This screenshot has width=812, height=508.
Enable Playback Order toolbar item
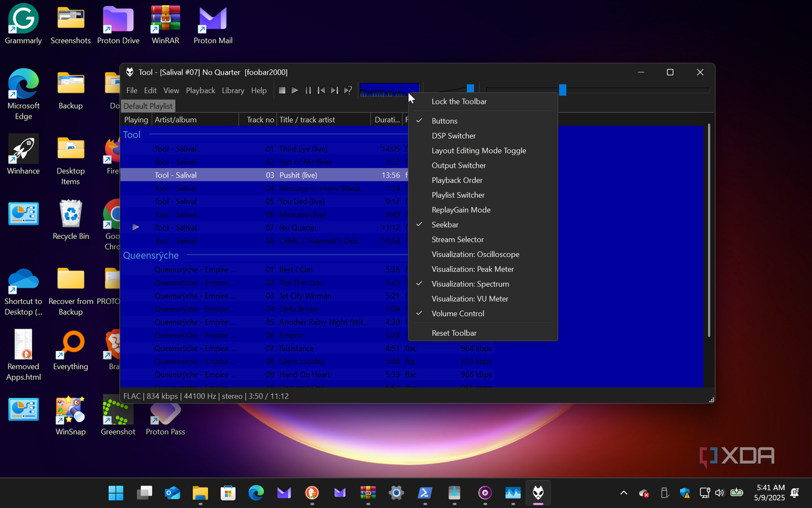click(483, 180)
